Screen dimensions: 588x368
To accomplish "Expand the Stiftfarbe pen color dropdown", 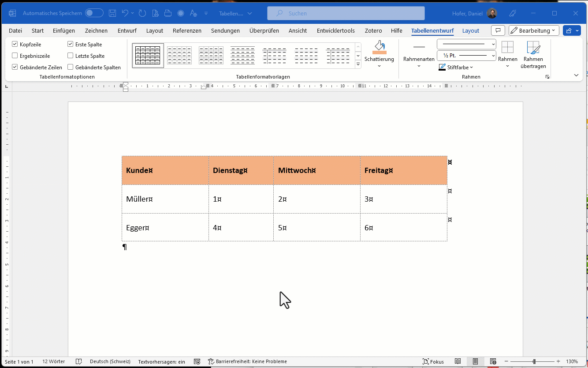I will coord(471,68).
